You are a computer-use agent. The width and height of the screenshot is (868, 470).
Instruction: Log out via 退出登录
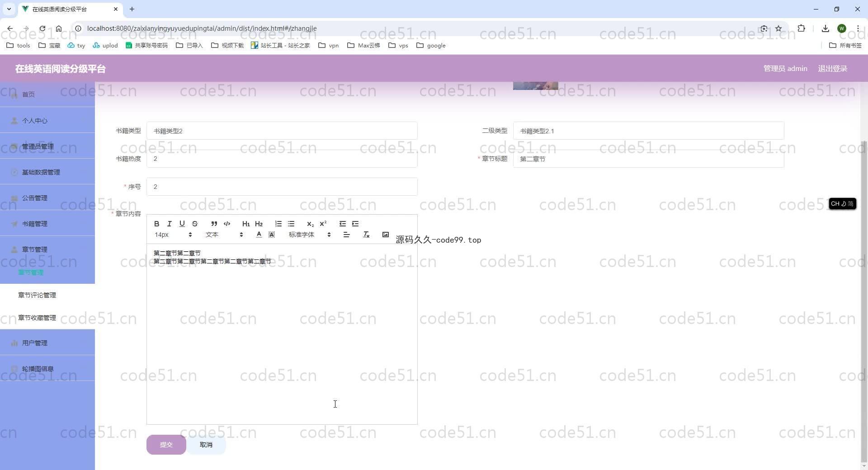click(832, 69)
